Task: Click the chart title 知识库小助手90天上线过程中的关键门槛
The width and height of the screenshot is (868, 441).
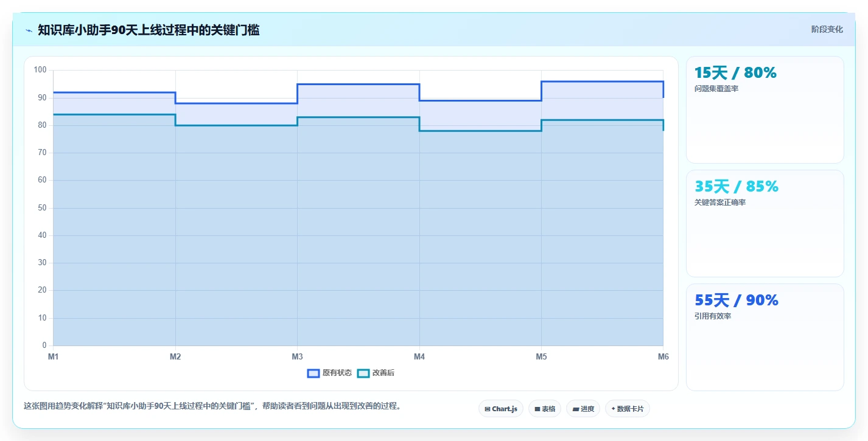Action: (149, 30)
